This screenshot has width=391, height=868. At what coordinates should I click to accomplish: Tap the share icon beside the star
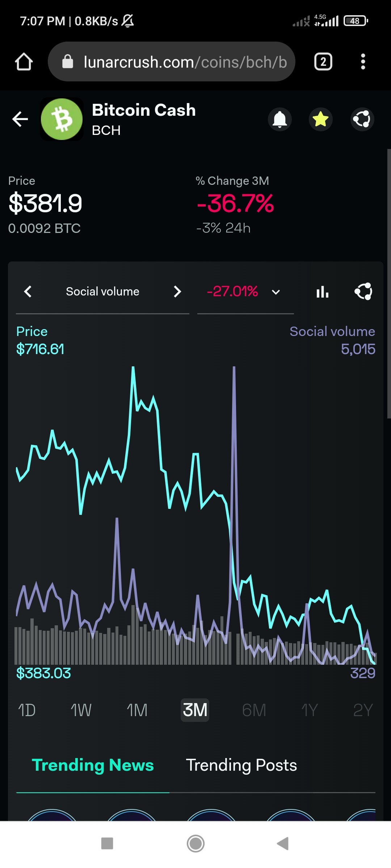pyautogui.click(x=362, y=119)
